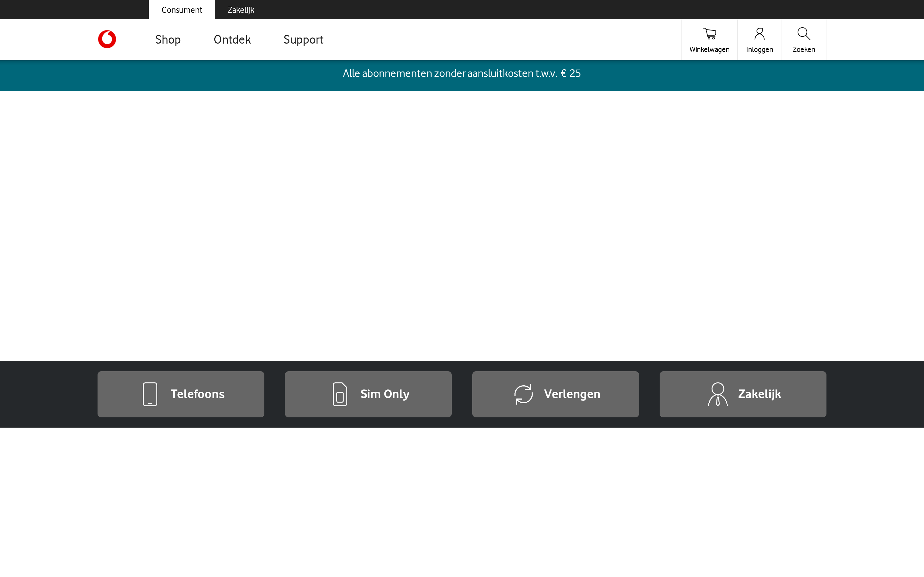Click the Vodafone logo
The height and width of the screenshot is (577, 924).
click(107, 39)
